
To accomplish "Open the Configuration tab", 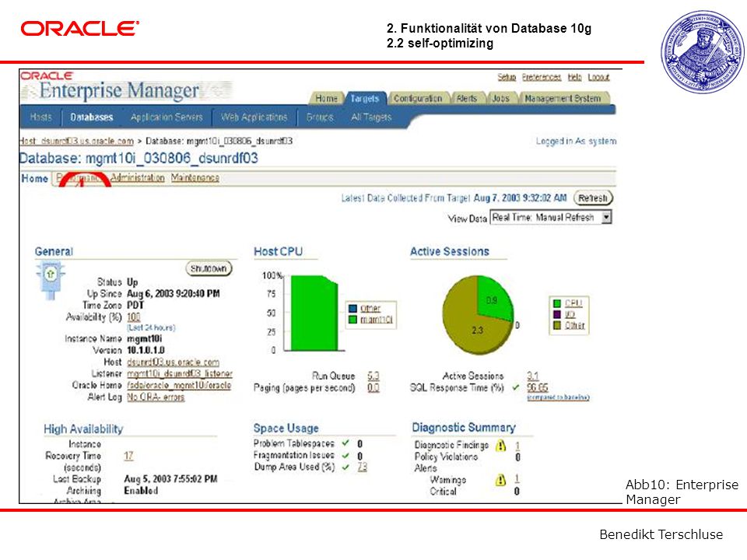I will [x=418, y=99].
